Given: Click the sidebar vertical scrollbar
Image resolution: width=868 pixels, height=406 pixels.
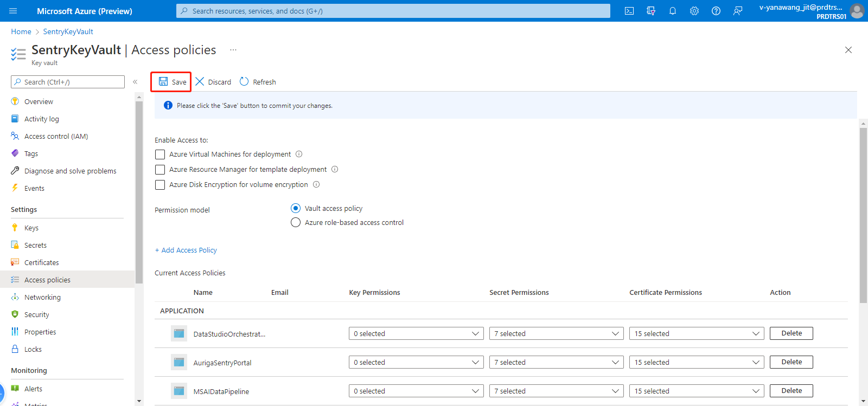Looking at the screenshot, I should coord(139,192).
